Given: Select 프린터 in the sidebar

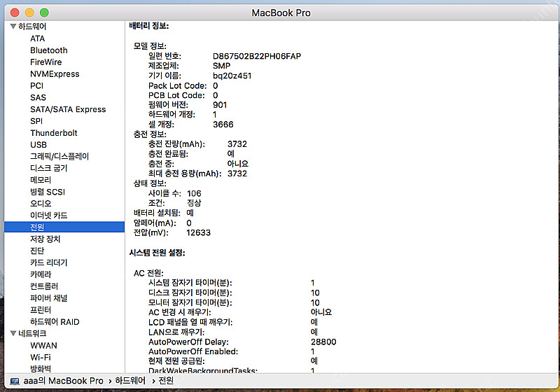Looking at the screenshot, I should [41, 309].
